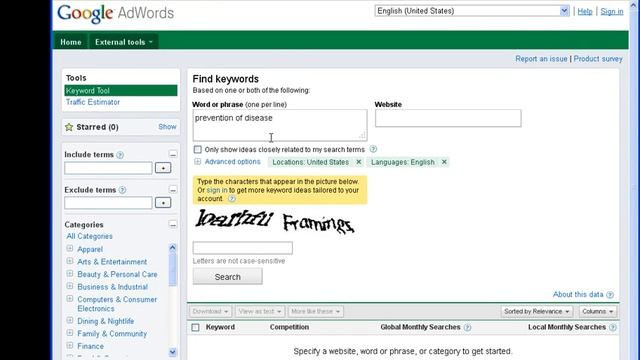
Task: Click the Starred star icon
Action: coord(69,127)
